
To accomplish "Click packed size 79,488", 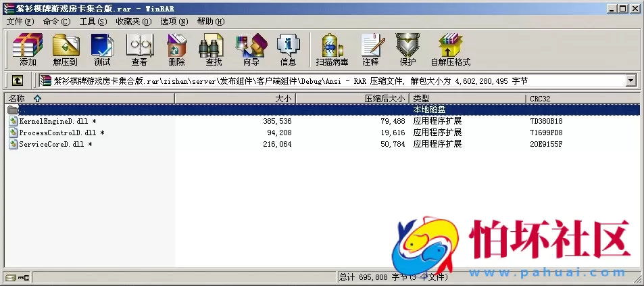I will tap(393, 121).
